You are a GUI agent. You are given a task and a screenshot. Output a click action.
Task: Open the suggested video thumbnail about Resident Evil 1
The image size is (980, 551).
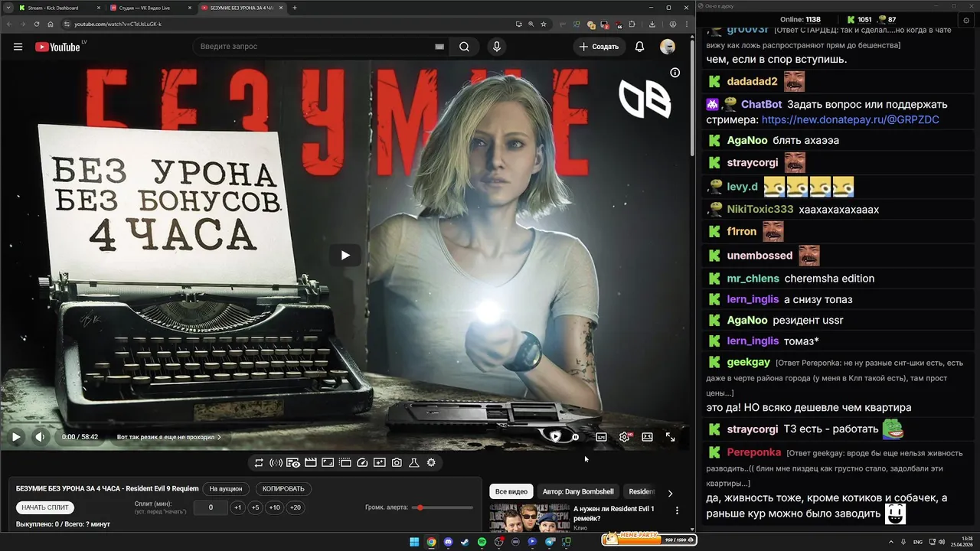point(529,518)
